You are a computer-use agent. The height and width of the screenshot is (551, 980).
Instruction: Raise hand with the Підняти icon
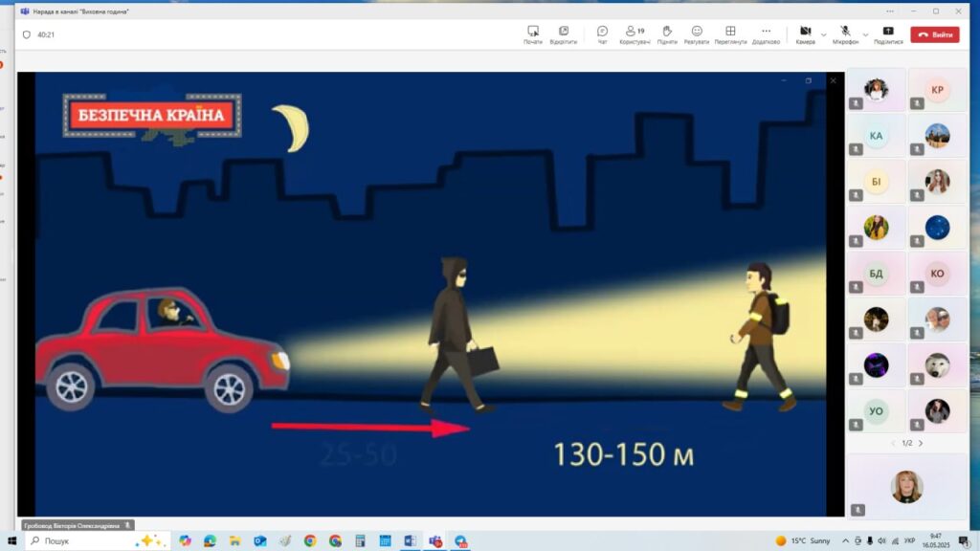(667, 34)
